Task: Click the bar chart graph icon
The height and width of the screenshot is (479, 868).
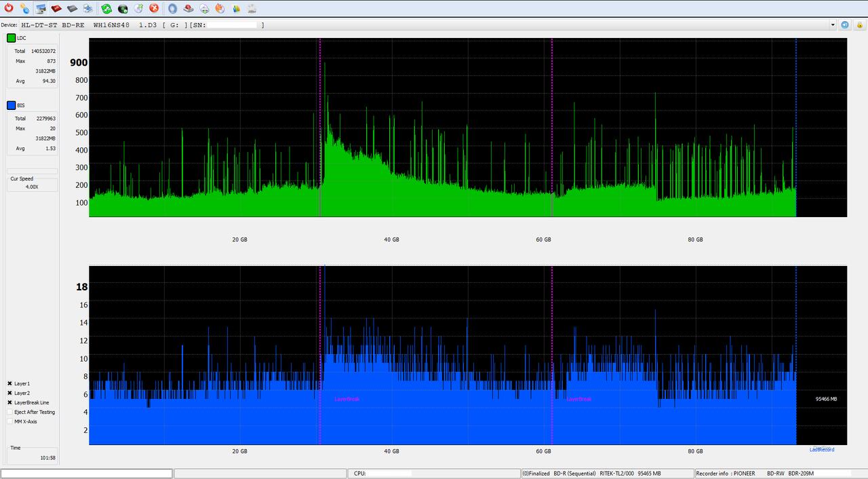Action: coord(236,8)
